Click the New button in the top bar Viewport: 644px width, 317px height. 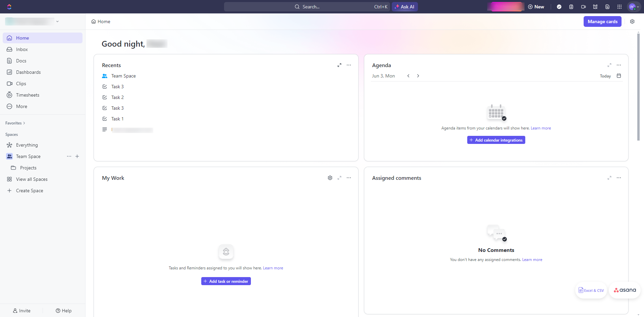536,7
